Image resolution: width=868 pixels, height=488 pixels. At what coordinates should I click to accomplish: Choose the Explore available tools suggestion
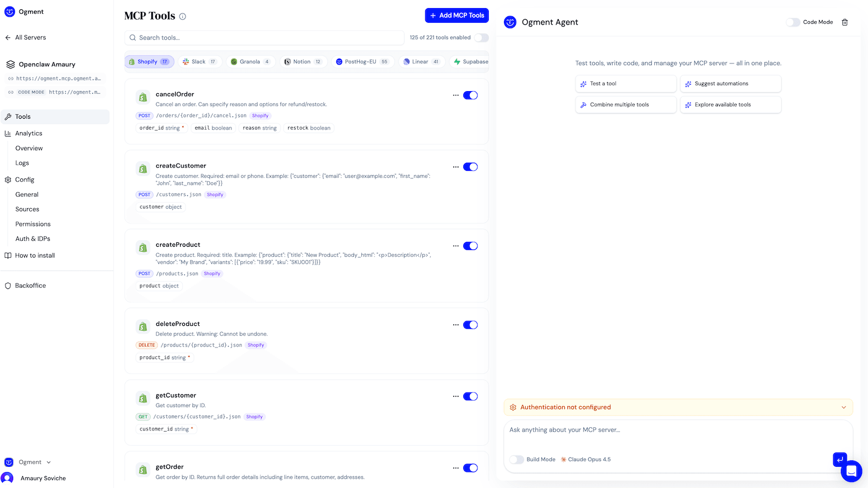pyautogui.click(x=731, y=105)
